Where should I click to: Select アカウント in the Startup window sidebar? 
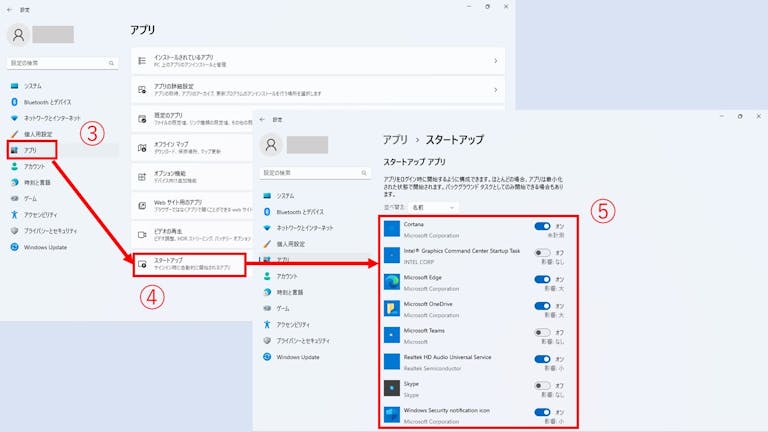(x=314, y=276)
